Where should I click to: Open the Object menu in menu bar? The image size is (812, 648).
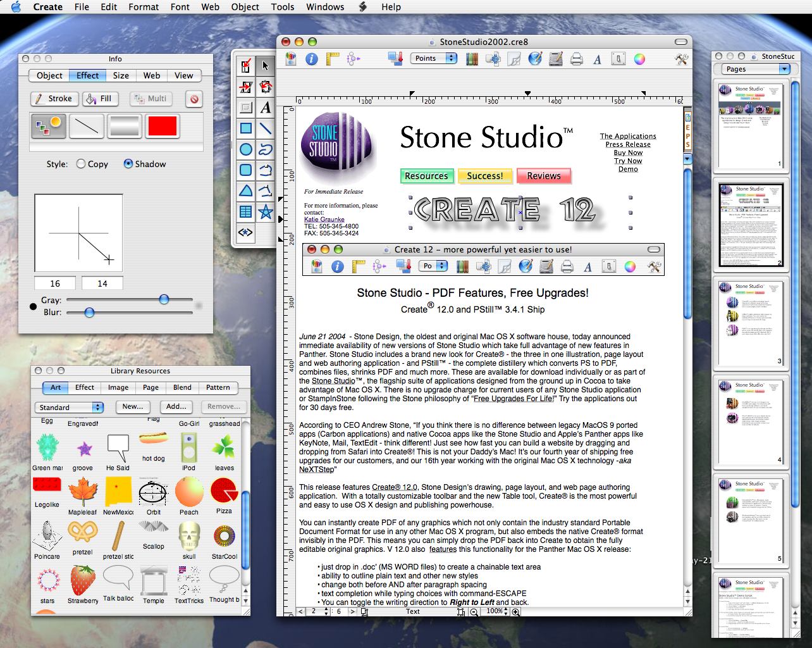click(x=245, y=7)
